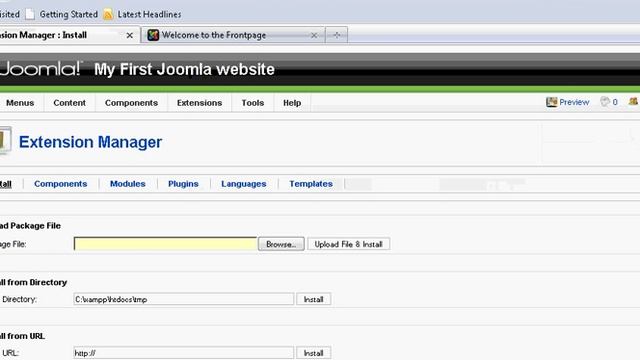Select the Install submenu tab
The width and height of the screenshot is (640, 360).
pos(6,184)
